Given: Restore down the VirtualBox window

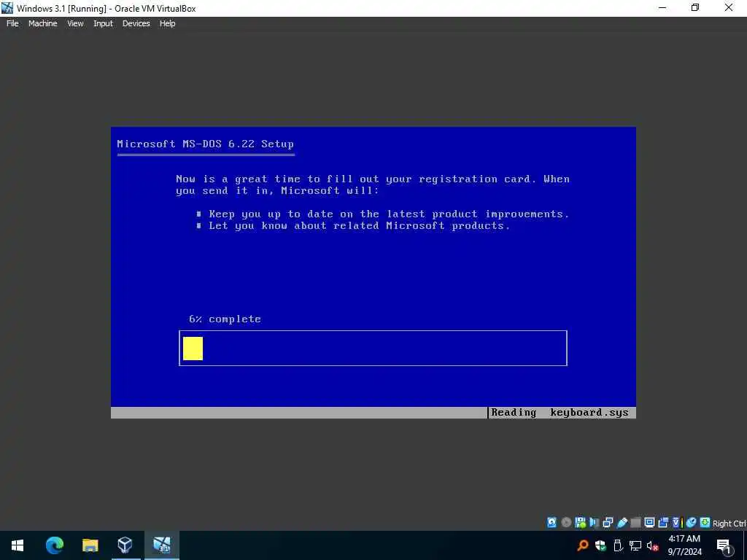Looking at the screenshot, I should 695,8.
